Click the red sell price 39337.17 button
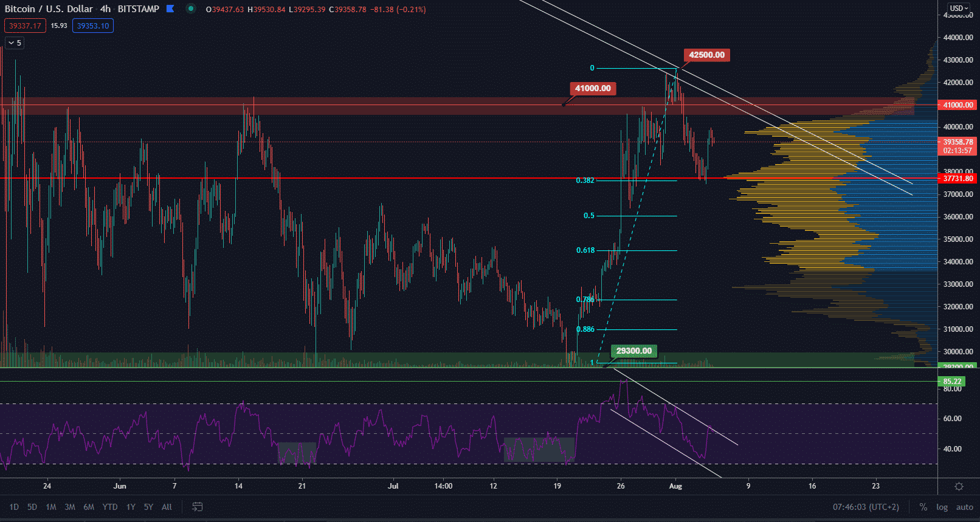980x522 pixels. [25, 26]
